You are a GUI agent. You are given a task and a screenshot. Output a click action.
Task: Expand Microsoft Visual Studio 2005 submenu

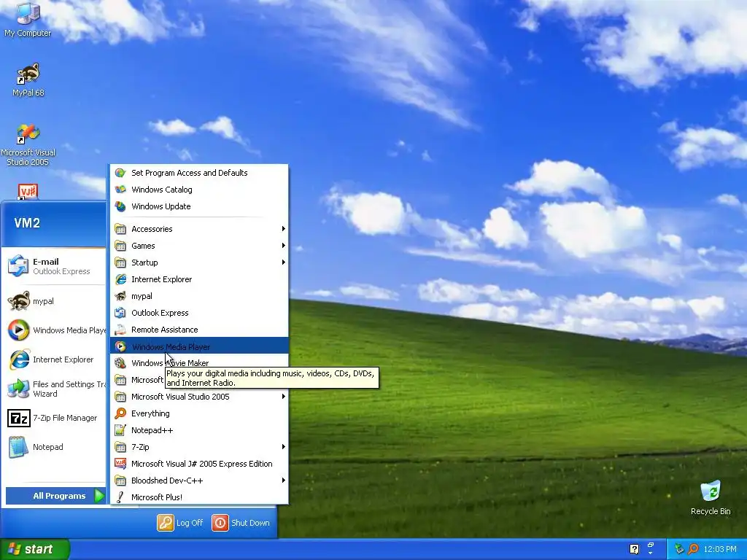199,397
